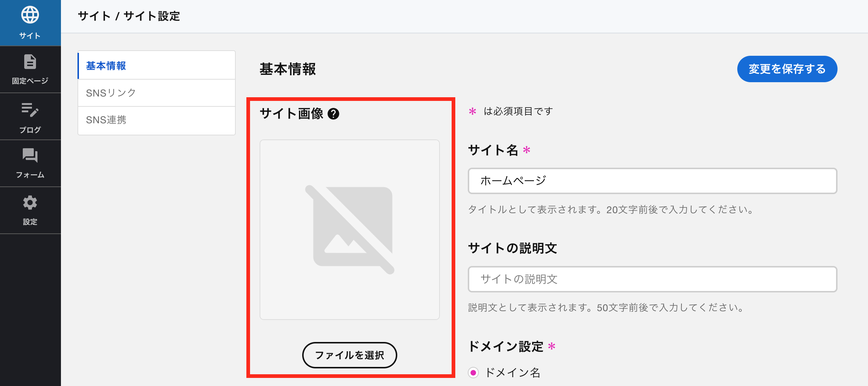The height and width of the screenshot is (386, 868).
Task: Click the ブログ label in the sidebar
Action: [x=30, y=130]
